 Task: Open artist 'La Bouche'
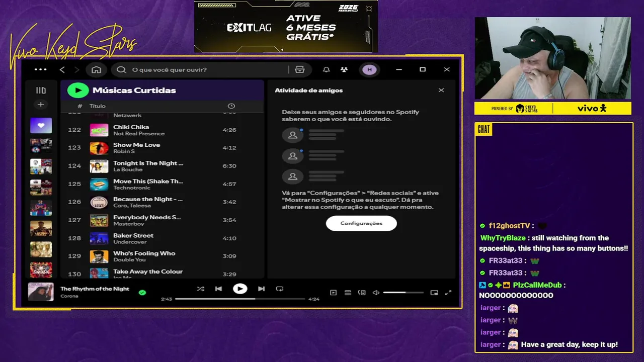pyautogui.click(x=128, y=169)
